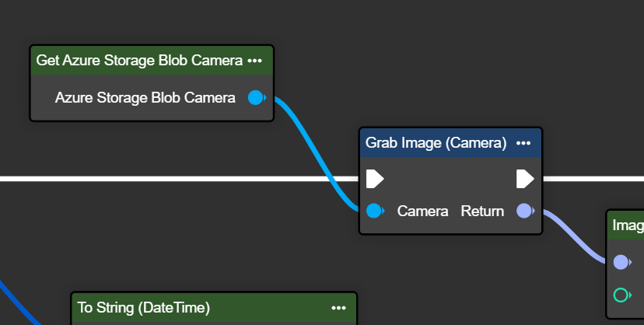The width and height of the screenshot is (644, 325).
Task: Select white execution wire entering Grab Image
Action: coord(156,179)
